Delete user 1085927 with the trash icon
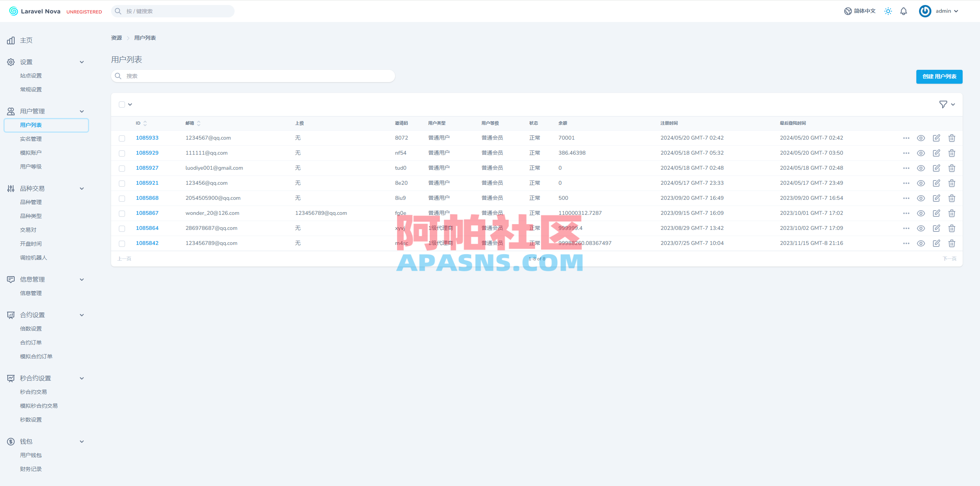The image size is (980, 486). pos(952,168)
